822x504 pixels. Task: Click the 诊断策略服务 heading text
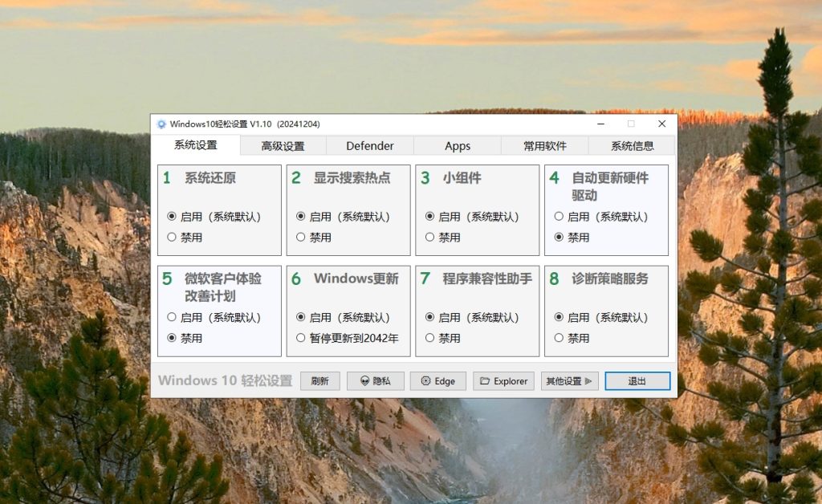(610, 278)
